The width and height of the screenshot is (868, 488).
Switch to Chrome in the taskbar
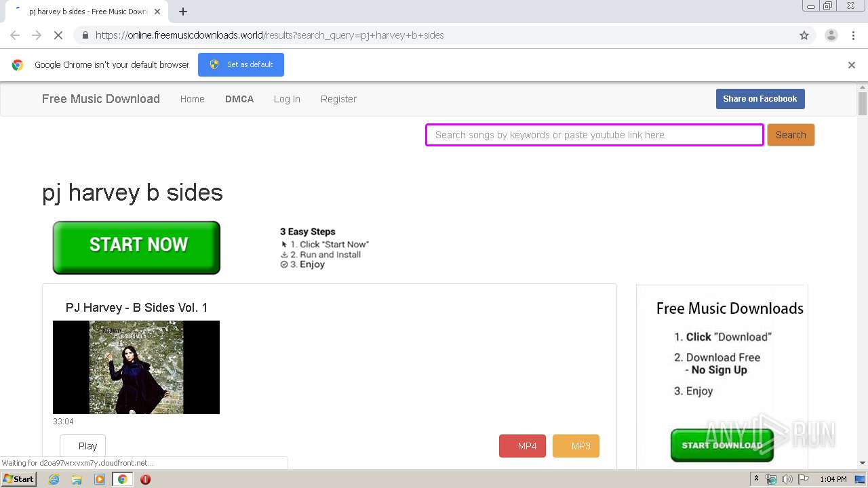point(122,479)
